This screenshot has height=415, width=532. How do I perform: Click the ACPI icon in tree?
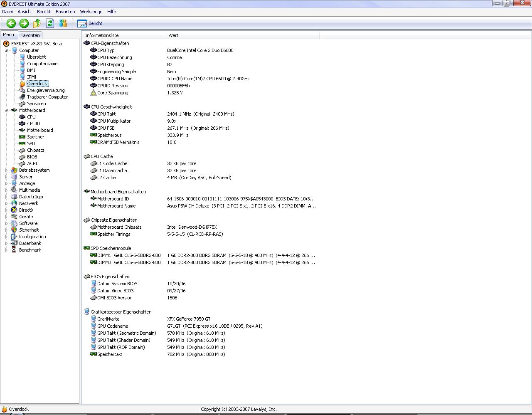click(x=22, y=163)
